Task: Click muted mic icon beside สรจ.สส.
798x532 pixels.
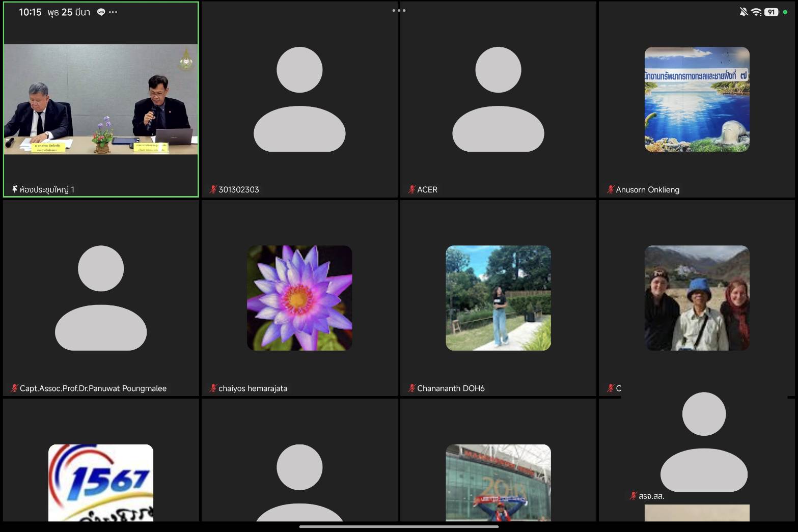Action: 633,495
